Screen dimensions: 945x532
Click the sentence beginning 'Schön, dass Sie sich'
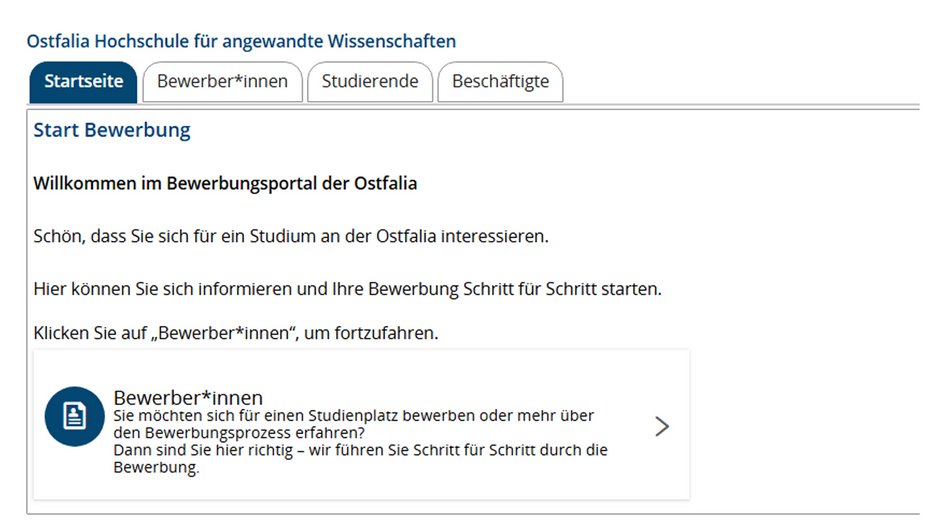(x=291, y=236)
